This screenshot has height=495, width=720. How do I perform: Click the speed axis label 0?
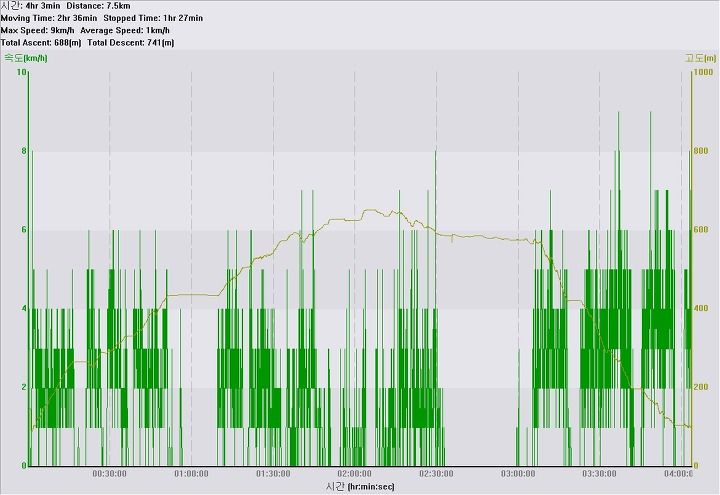(24, 466)
